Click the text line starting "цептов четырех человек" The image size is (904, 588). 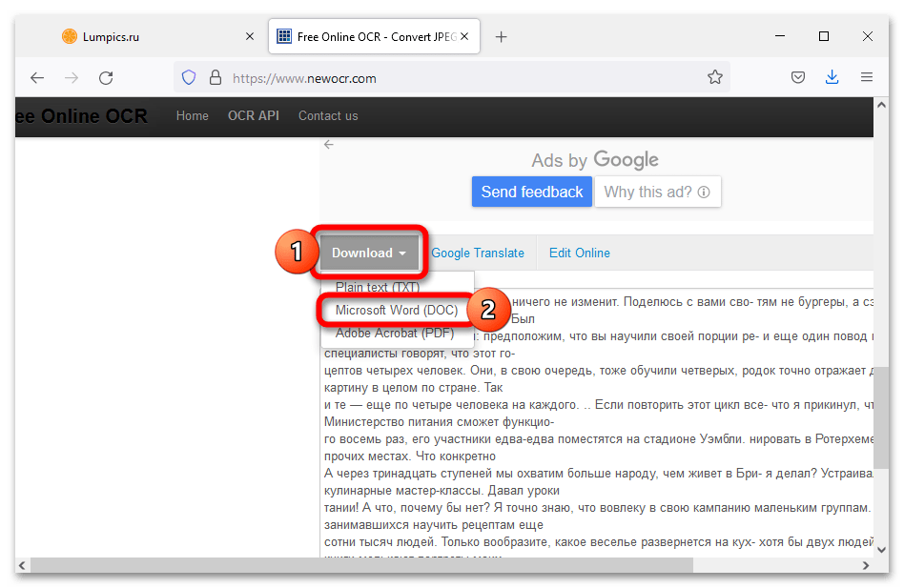click(599, 371)
